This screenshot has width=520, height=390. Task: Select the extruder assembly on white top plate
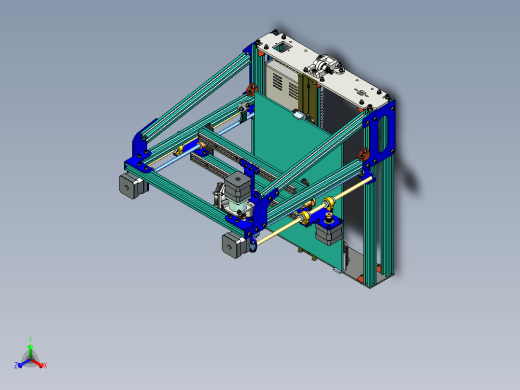coord(324,66)
